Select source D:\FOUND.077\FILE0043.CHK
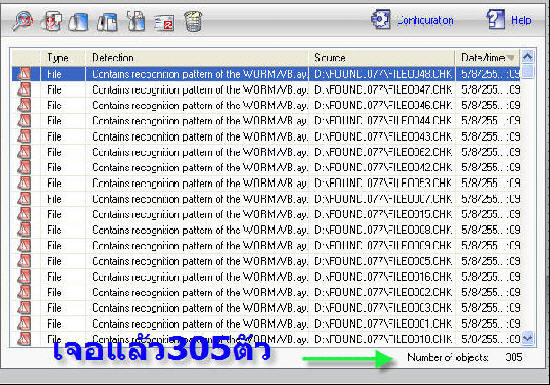550x385 pixels. pyautogui.click(x=383, y=137)
